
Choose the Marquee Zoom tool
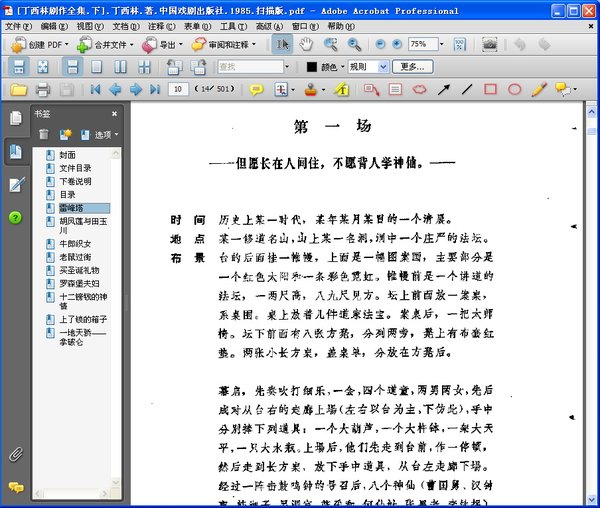tap(331, 45)
